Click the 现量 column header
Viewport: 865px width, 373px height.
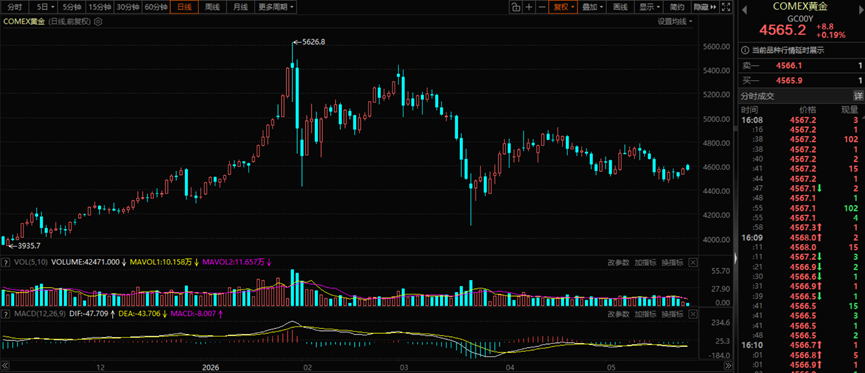[850, 109]
